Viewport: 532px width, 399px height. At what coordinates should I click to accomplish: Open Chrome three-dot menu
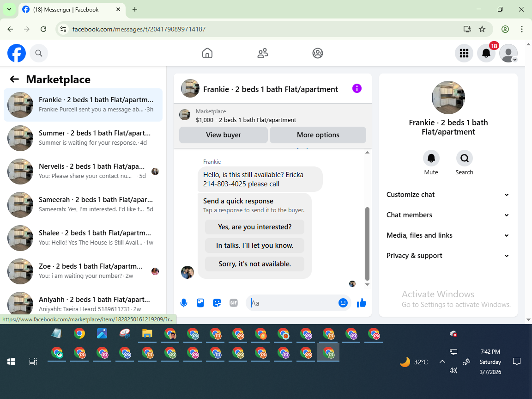[522, 29]
